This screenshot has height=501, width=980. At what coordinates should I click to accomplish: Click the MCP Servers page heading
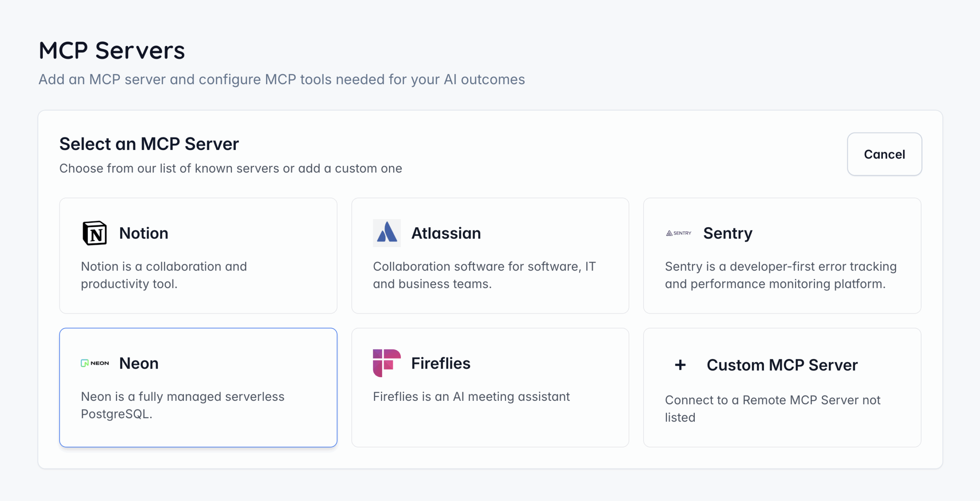(112, 49)
